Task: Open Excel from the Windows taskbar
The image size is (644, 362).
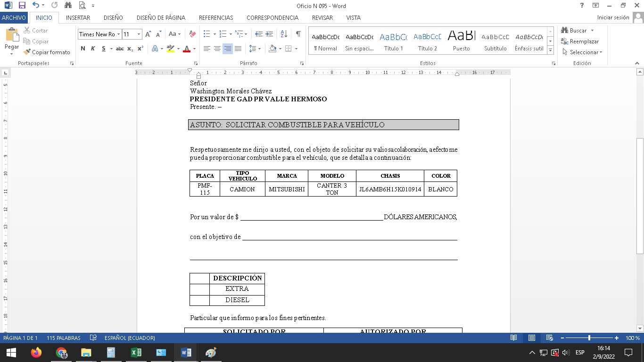Action: 136,353
